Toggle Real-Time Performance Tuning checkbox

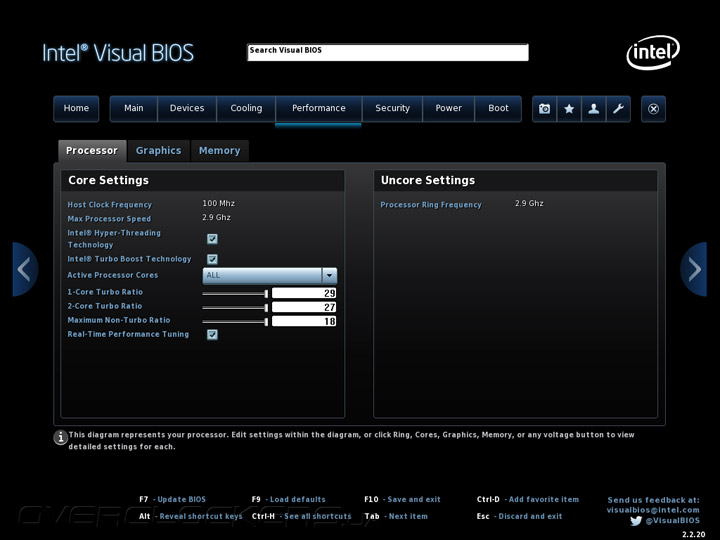[x=212, y=334]
